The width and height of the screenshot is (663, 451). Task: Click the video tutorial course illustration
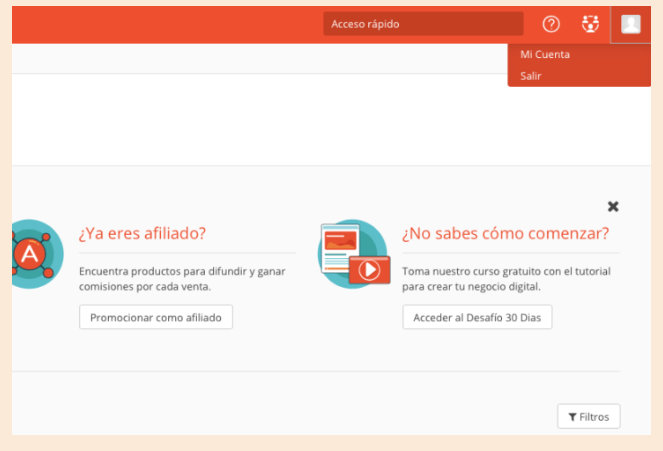354,254
